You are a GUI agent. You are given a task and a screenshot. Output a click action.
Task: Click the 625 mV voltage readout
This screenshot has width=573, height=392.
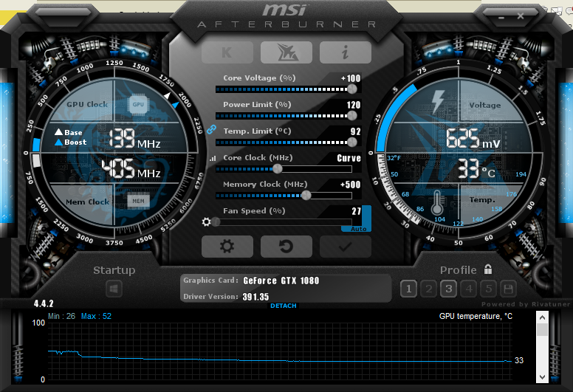click(473, 139)
